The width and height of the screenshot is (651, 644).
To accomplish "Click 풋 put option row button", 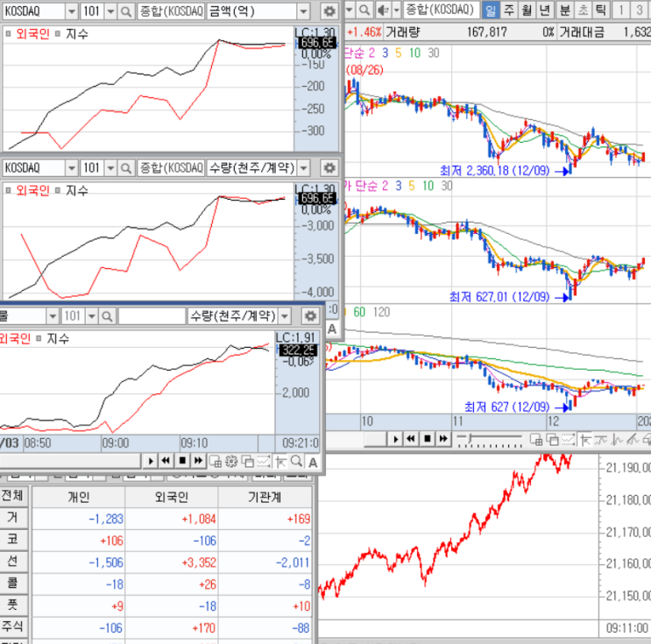I will pyautogui.click(x=13, y=605).
